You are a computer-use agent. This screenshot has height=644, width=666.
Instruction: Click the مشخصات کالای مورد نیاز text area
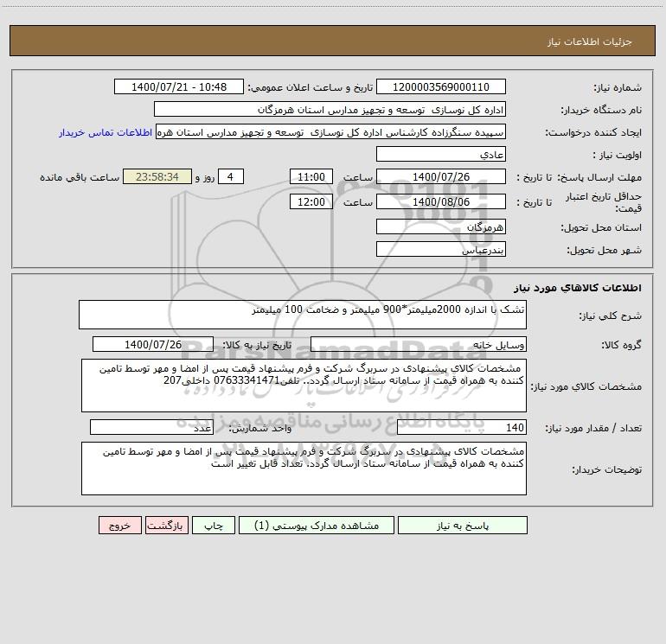point(304,386)
